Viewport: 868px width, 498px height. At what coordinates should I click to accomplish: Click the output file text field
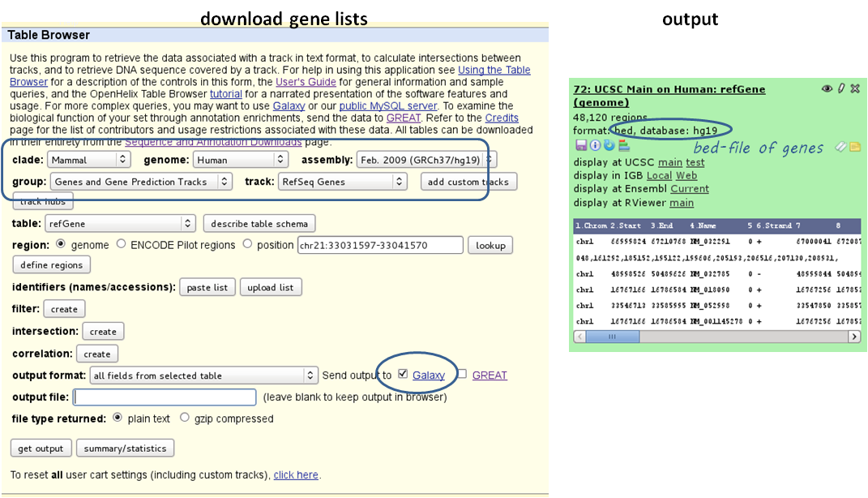pyautogui.click(x=165, y=397)
